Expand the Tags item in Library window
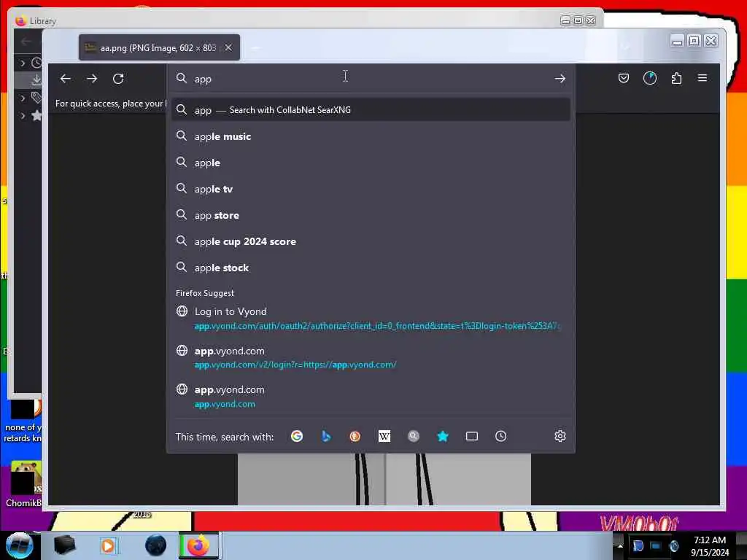Viewport: 747px width, 560px height. (x=23, y=98)
